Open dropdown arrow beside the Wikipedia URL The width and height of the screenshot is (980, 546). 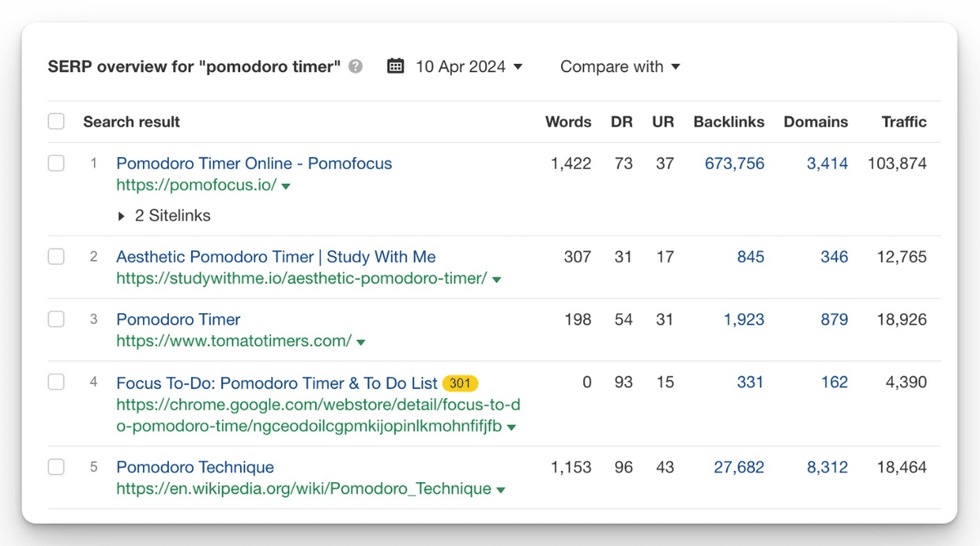click(501, 490)
